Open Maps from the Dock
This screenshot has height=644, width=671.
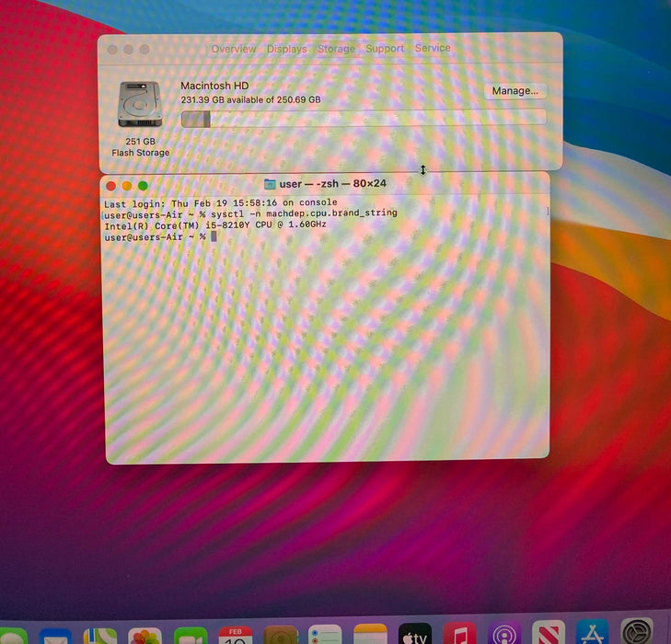pos(100,636)
